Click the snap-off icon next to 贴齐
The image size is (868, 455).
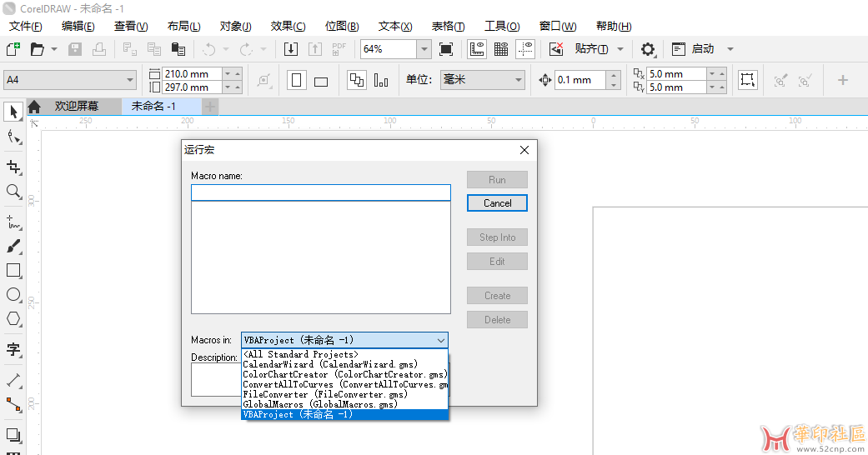[556, 49]
